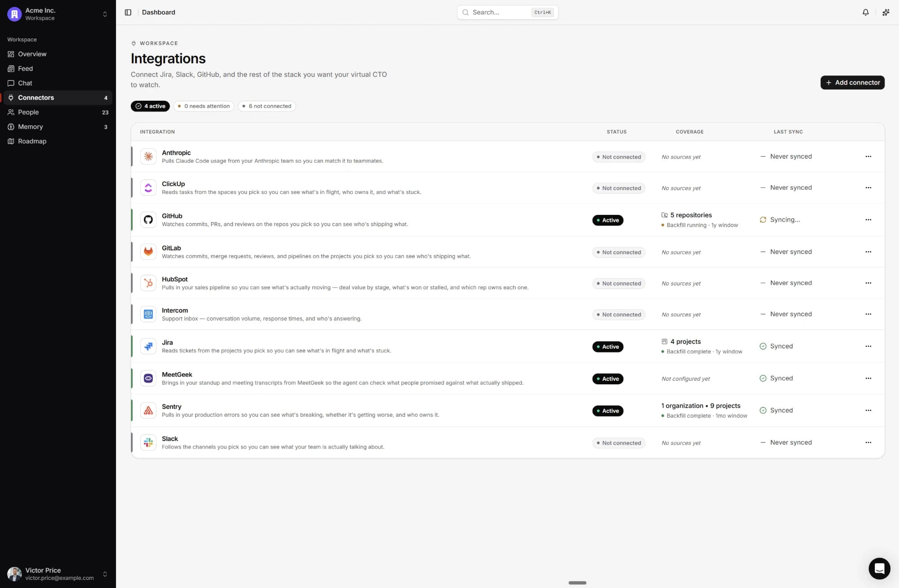This screenshot has height=588, width=899.
Task: Click the HubSpot integration name
Action: [175, 279]
